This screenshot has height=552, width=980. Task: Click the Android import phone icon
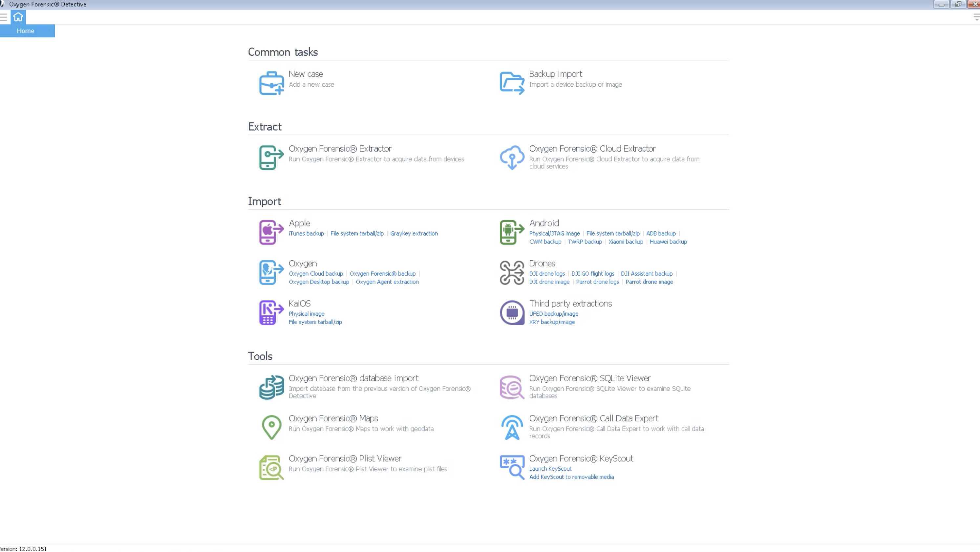point(512,232)
